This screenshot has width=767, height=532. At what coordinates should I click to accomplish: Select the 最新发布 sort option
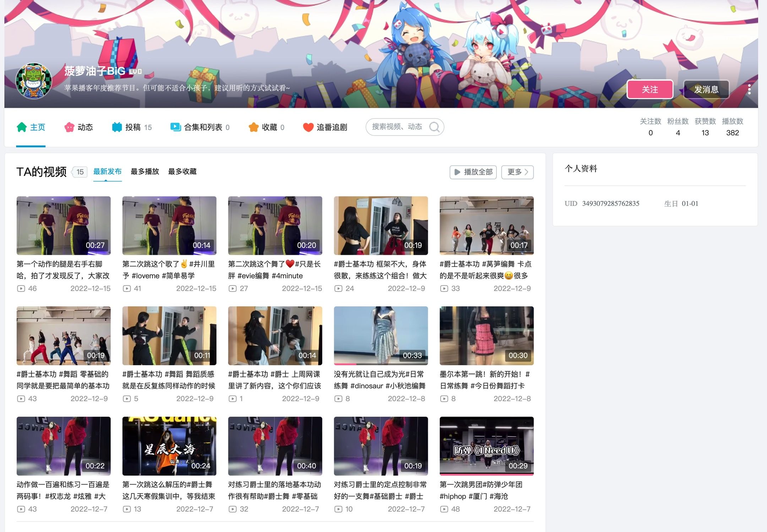(107, 171)
